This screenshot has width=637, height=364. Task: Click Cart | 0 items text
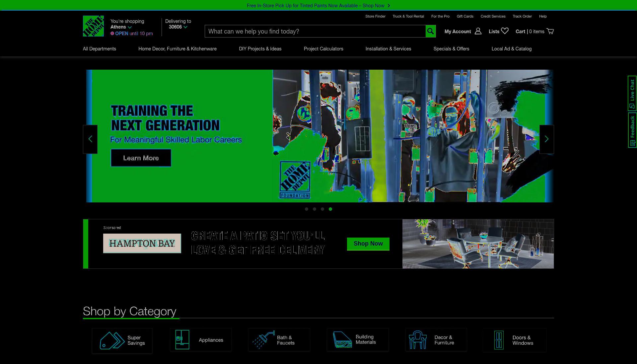coord(530,32)
